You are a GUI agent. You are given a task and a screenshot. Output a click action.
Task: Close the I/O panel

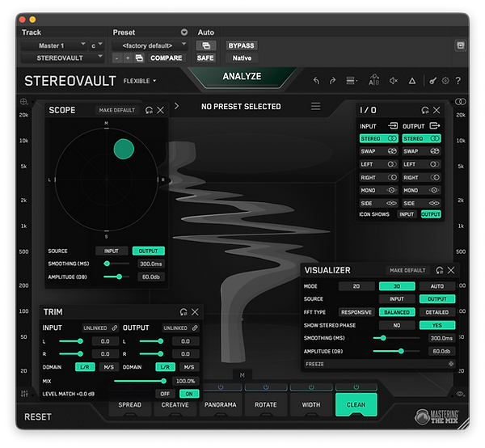coord(436,110)
